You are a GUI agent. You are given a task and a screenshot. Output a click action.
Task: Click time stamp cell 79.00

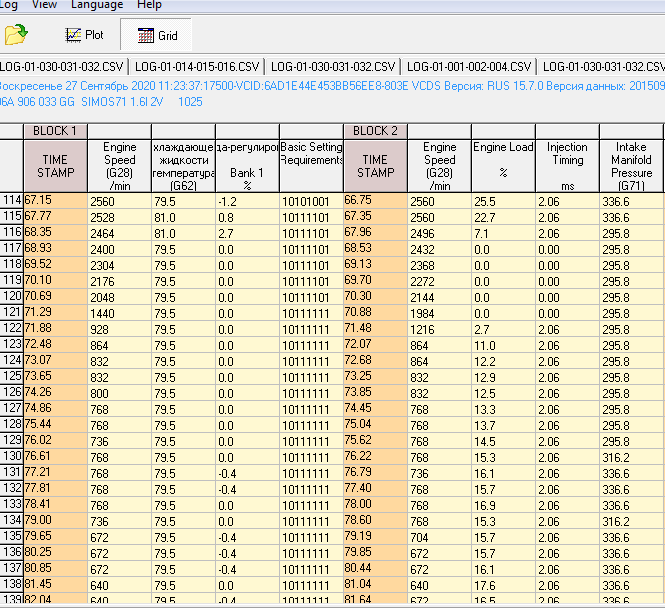point(56,520)
